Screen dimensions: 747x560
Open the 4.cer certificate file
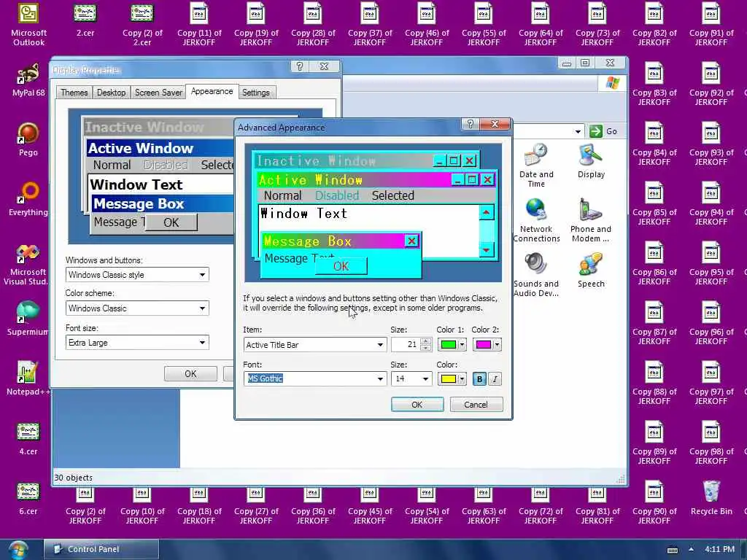28,438
